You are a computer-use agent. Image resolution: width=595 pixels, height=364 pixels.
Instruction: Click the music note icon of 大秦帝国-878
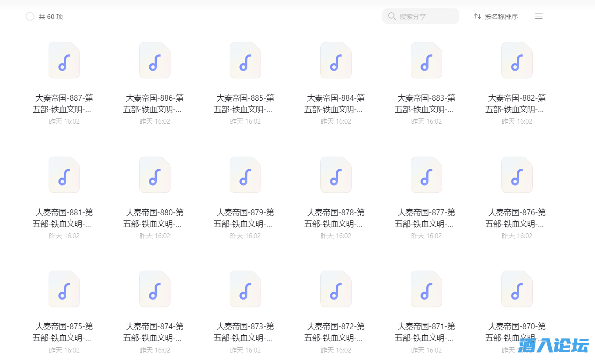pyautogui.click(x=336, y=175)
